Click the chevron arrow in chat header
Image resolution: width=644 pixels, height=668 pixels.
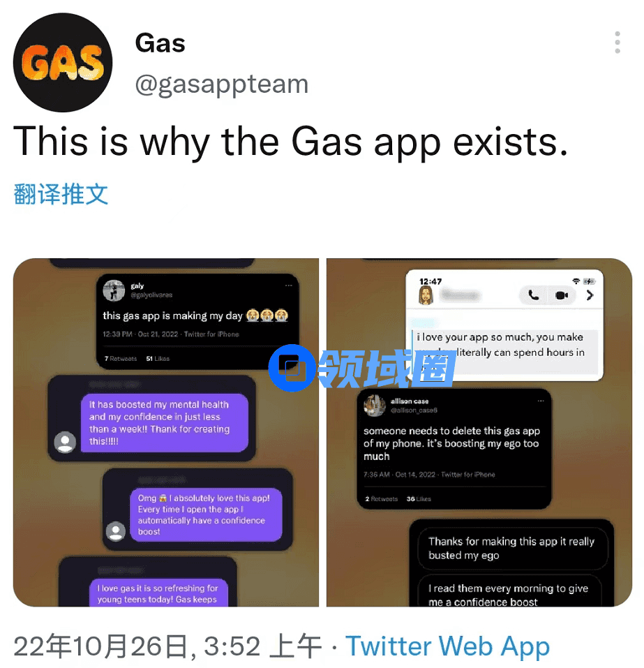(590, 295)
